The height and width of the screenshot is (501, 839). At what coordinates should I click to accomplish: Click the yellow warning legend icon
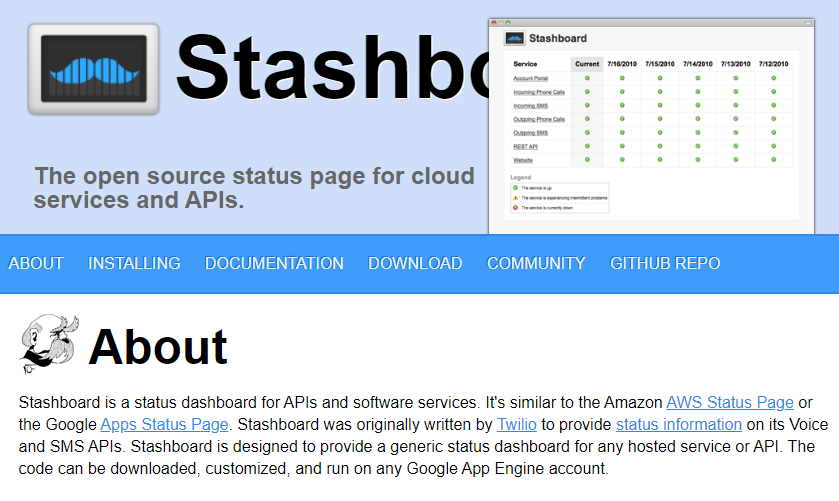point(515,198)
